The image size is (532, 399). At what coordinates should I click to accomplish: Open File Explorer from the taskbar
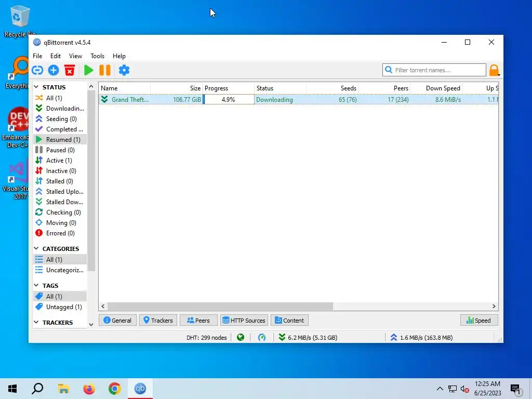[x=63, y=389]
